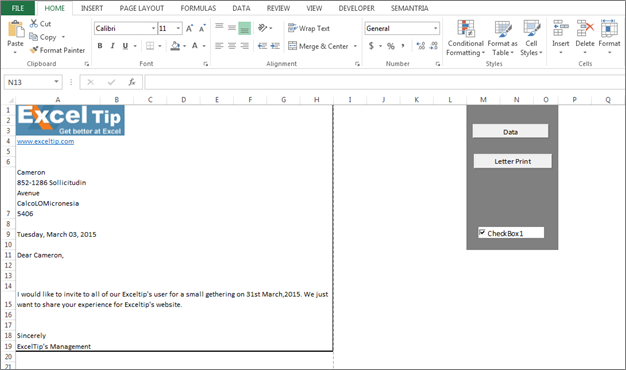Screen dimensions: 626x370
Task: Switch to the FORMULAS tab
Action: (x=198, y=8)
